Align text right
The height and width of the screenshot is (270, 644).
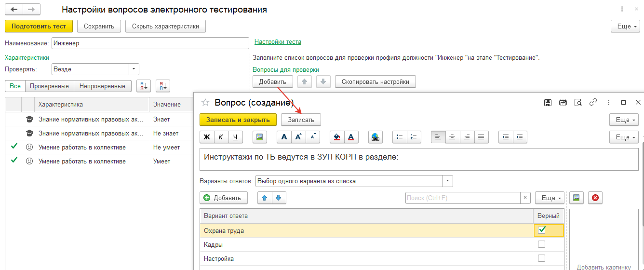pos(467,137)
